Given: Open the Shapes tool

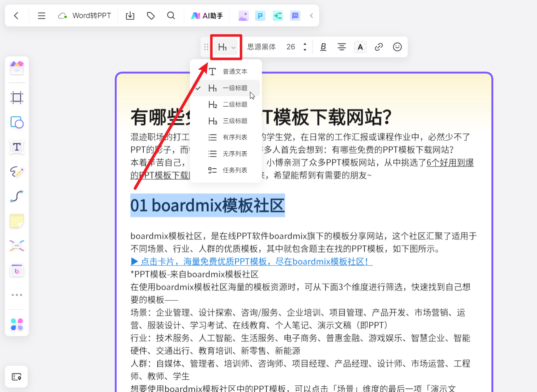Looking at the screenshot, I should [x=16, y=122].
